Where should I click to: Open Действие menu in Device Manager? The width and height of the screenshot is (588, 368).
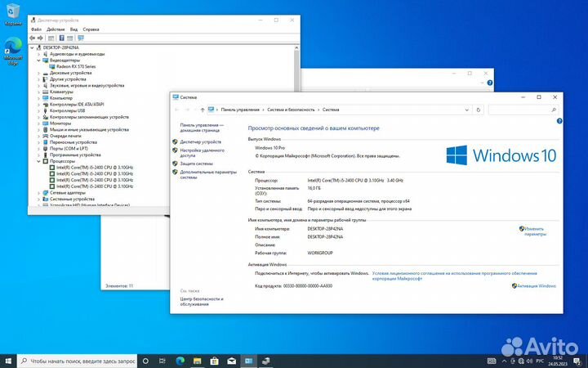(56, 29)
